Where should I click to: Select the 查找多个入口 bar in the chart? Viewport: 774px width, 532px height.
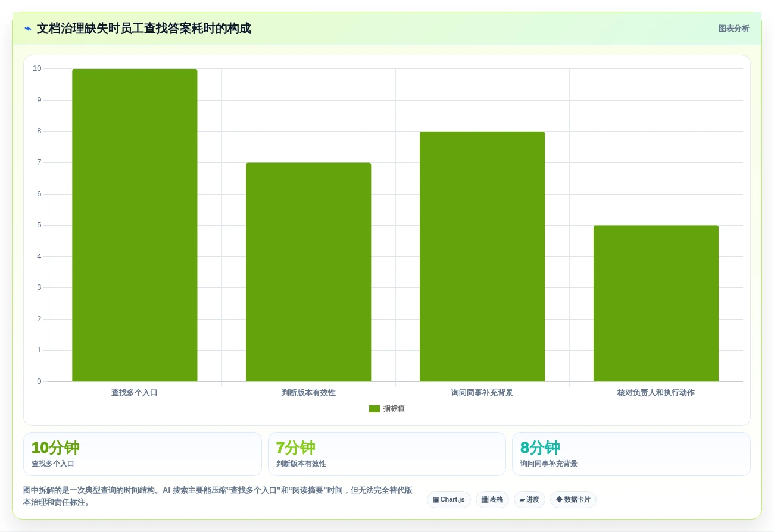coord(135,225)
